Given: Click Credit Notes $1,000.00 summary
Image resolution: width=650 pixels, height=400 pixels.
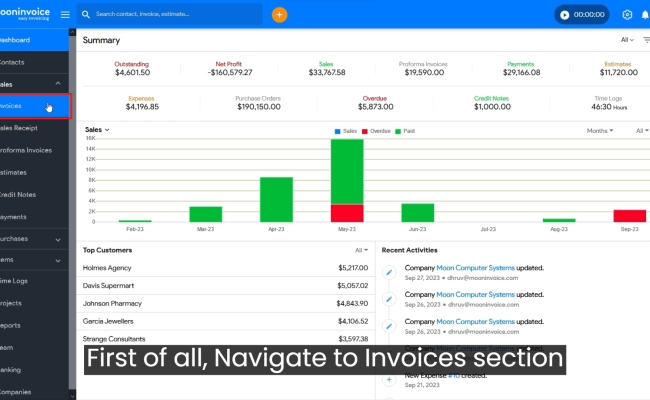Looking at the screenshot, I should point(492,103).
